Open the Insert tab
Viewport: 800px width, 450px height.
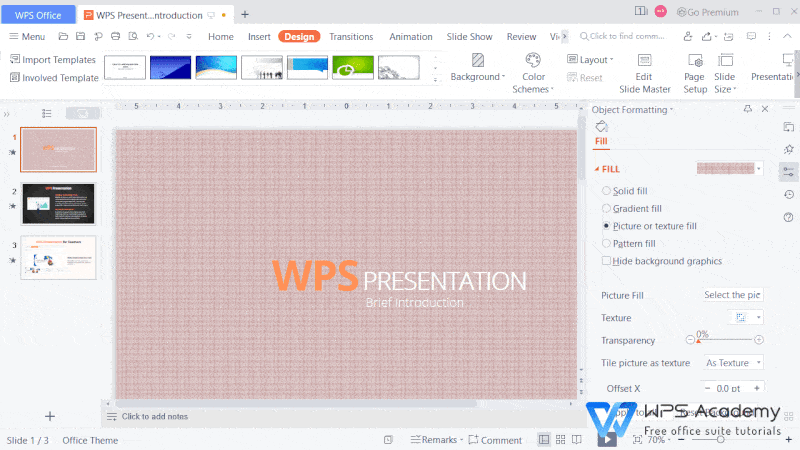pos(259,36)
